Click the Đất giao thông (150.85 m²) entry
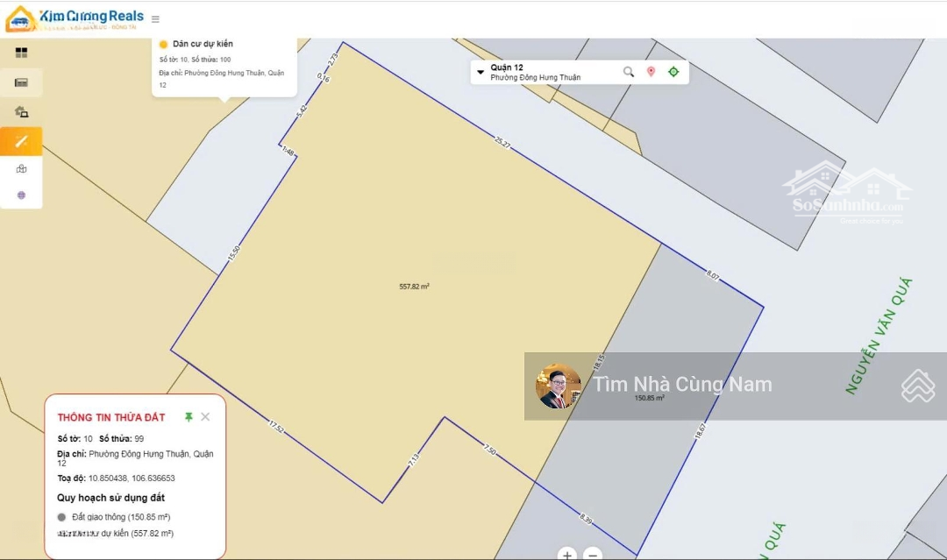This screenshot has width=947, height=560. tap(121, 517)
